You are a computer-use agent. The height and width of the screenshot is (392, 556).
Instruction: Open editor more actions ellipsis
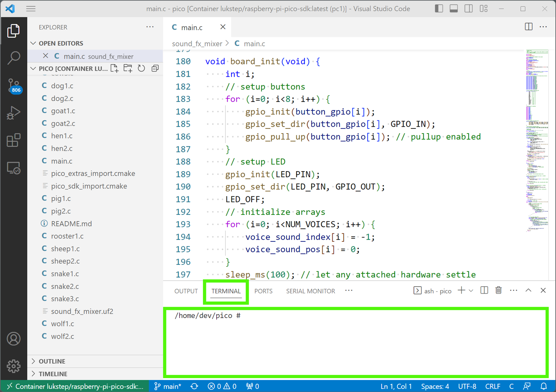tap(543, 27)
